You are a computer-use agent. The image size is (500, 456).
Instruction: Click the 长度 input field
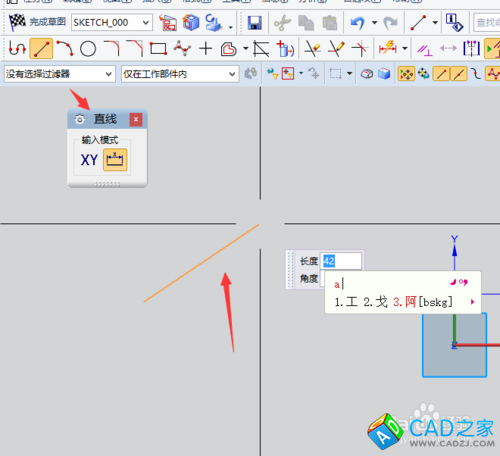click(341, 261)
